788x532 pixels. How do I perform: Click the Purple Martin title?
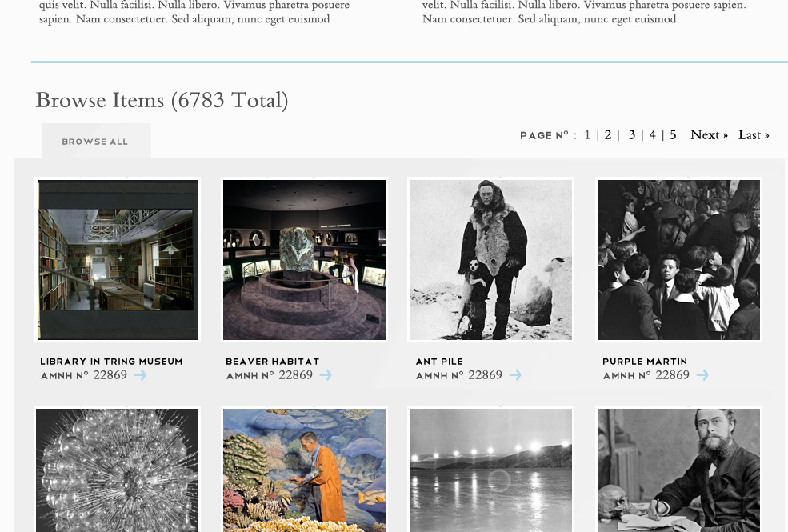point(645,362)
